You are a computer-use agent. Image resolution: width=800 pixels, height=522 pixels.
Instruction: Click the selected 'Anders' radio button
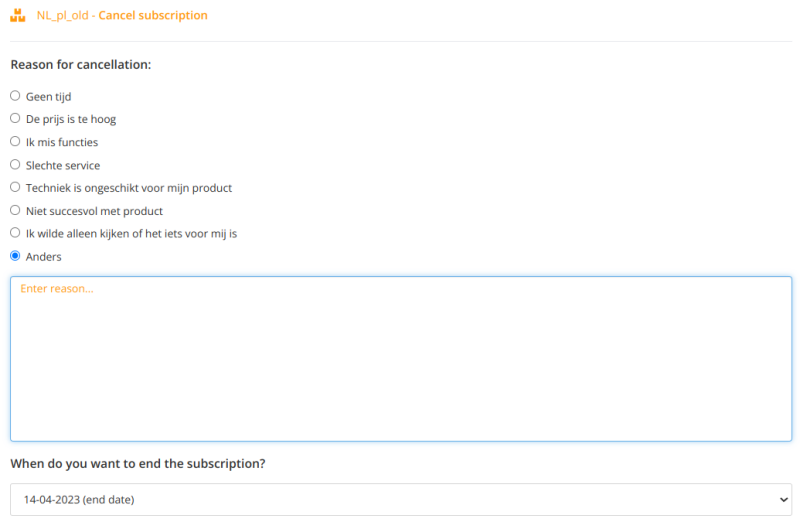(15, 256)
